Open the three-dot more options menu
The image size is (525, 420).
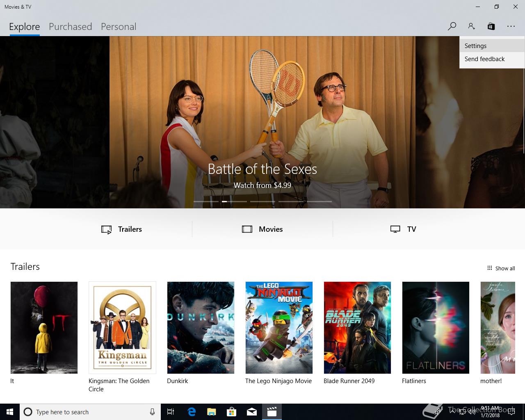pos(511,26)
